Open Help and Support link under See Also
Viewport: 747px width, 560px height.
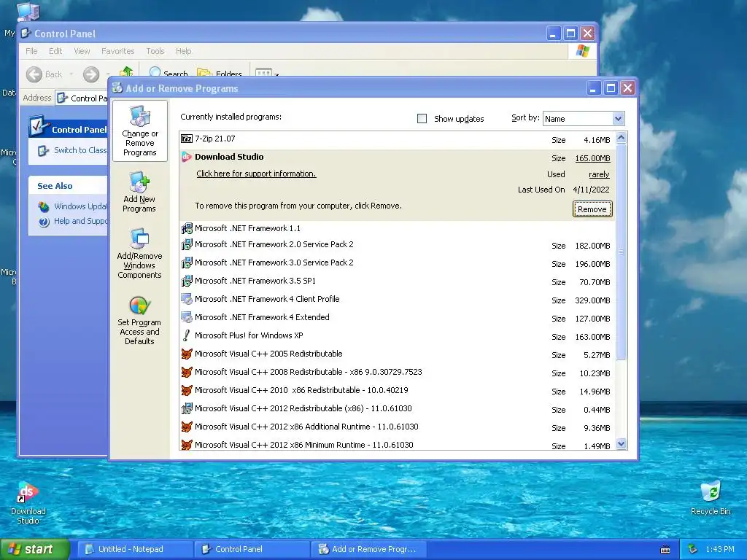coord(73,221)
